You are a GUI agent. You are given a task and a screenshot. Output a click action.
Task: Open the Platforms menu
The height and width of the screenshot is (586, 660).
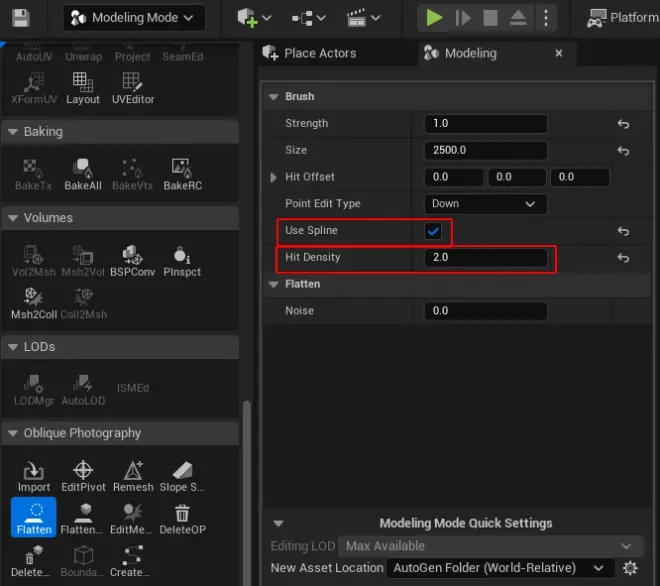(623, 18)
